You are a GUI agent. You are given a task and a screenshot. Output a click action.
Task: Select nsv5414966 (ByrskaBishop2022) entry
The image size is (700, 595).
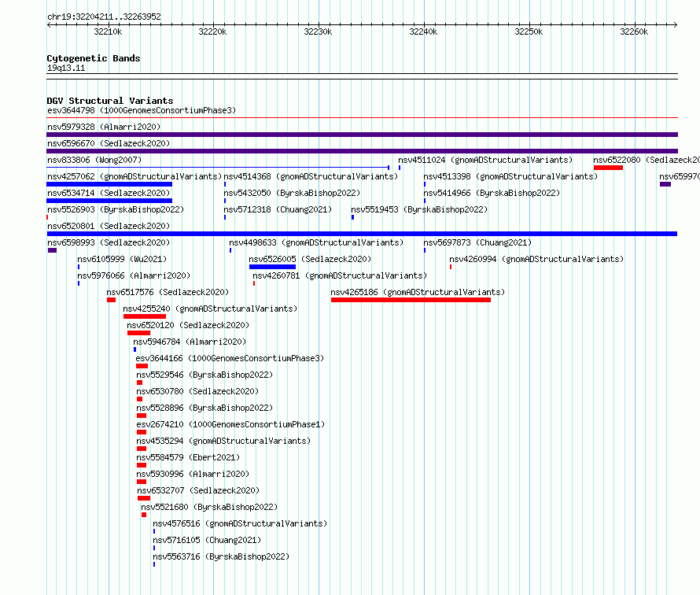pos(492,193)
